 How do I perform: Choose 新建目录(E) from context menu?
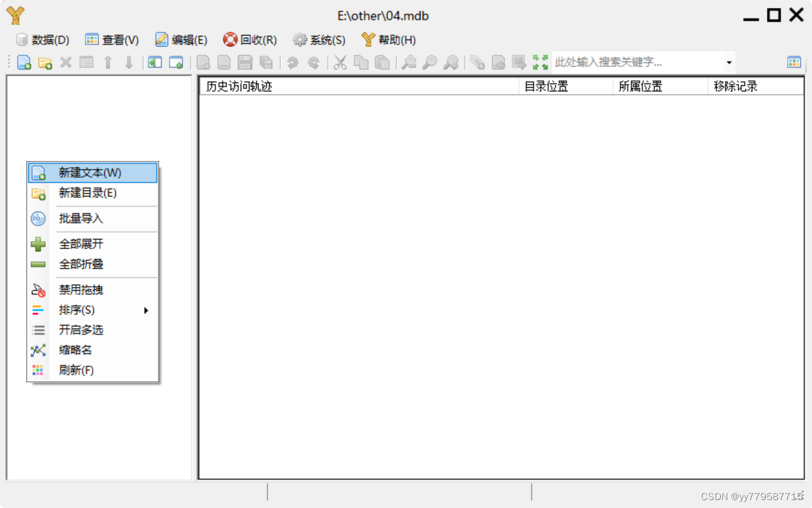(93, 193)
